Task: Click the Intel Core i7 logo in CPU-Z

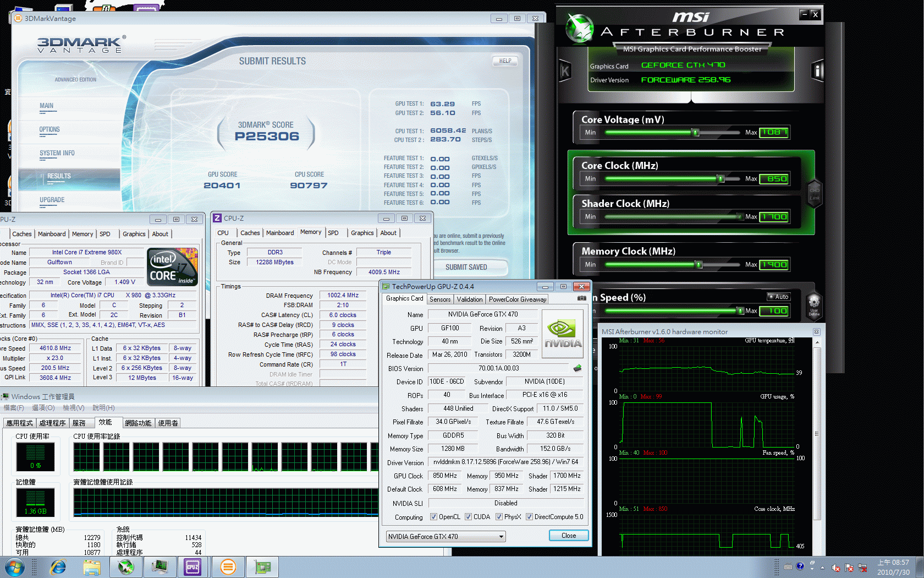Action: click(x=172, y=267)
